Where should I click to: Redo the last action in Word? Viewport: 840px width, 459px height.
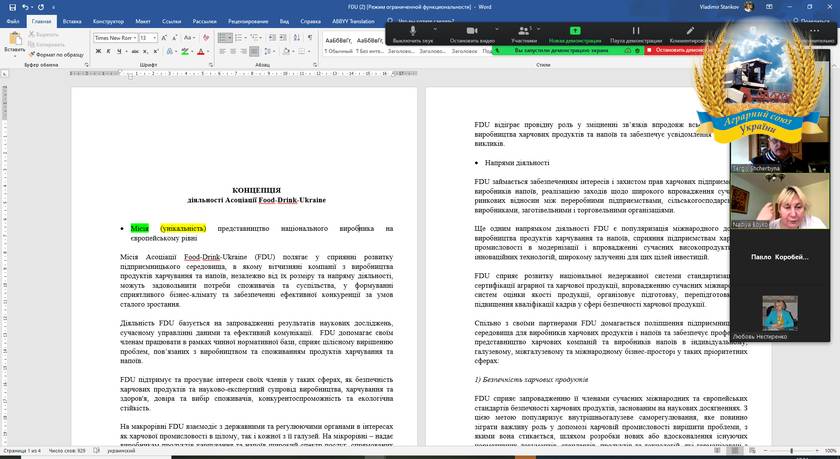coord(41,7)
